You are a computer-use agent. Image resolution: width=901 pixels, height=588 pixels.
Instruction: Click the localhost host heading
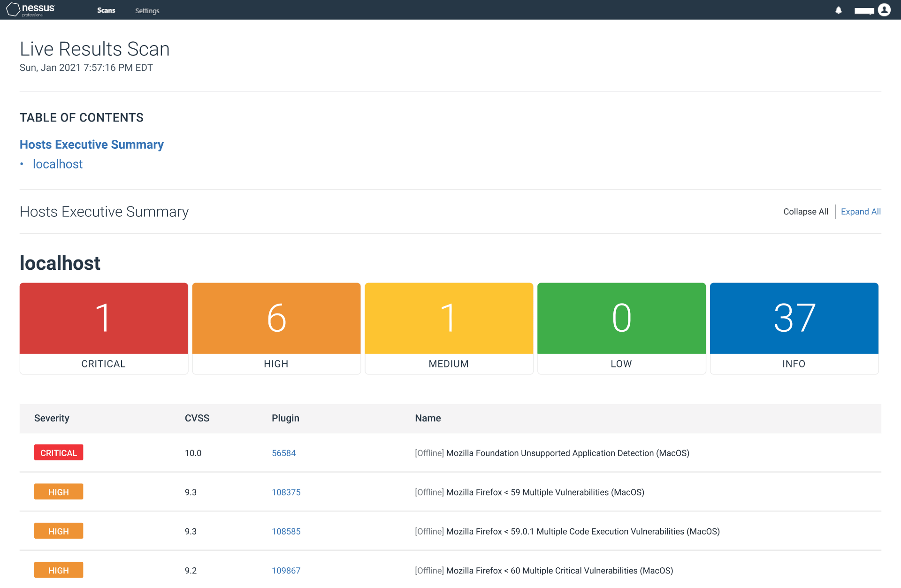click(x=60, y=263)
